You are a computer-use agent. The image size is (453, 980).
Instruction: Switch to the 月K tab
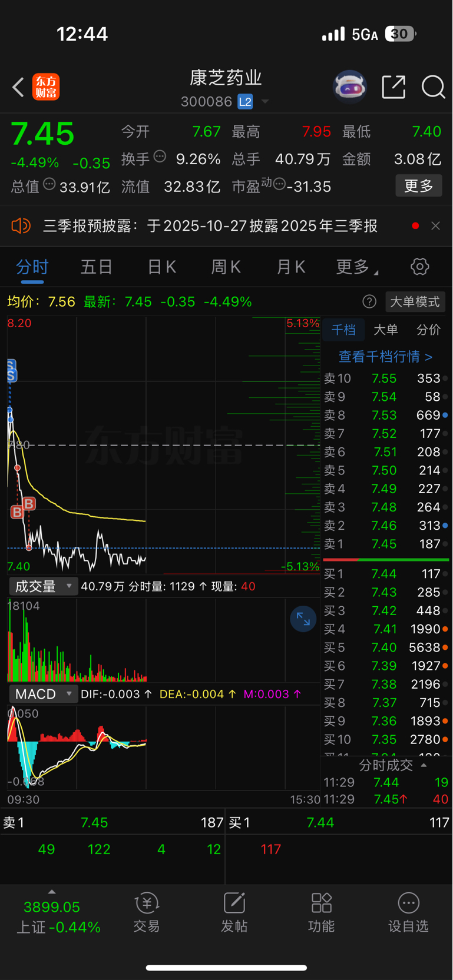(290, 267)
